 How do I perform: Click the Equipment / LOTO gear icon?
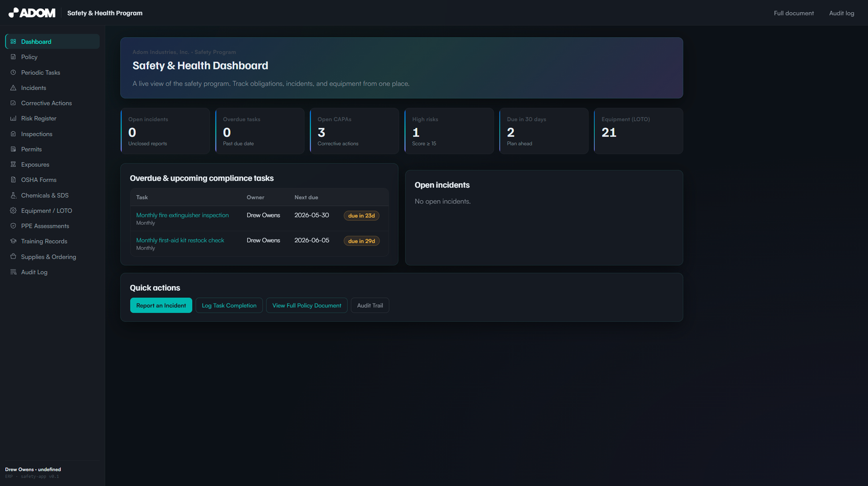(x=13, y=210)
